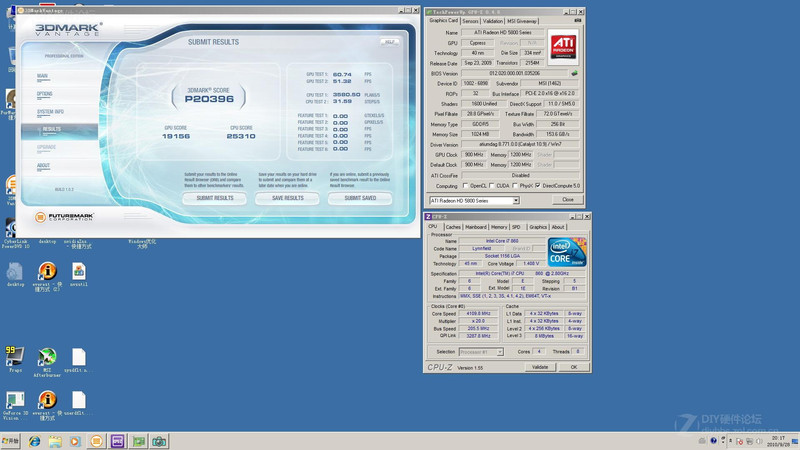Screen dimensions: 800x450
Task: Open the volume icon in system tray
Action: coord(759,441)
